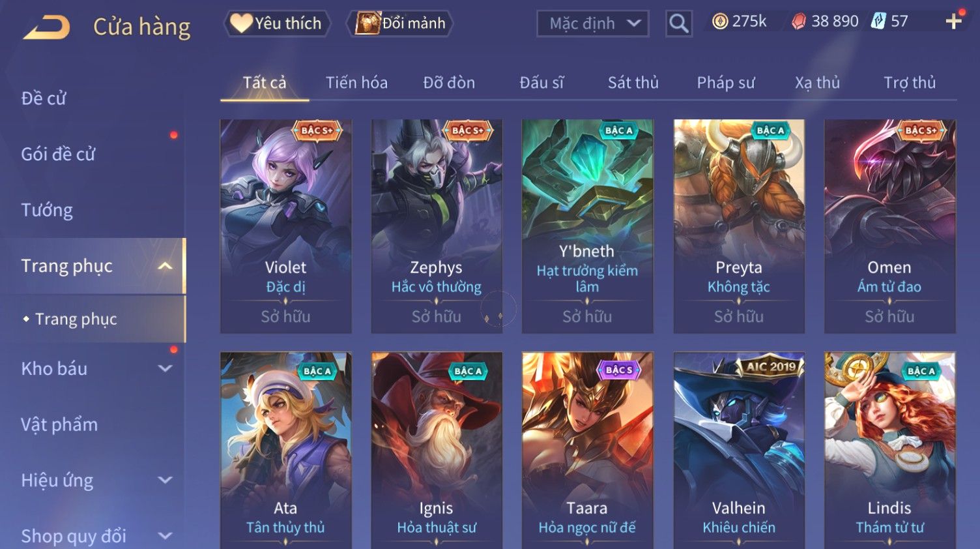Screen dimensions: 980x549
Task: Open the Valhein Khiêu chiến skin card
Action: [x=739, y=450]
